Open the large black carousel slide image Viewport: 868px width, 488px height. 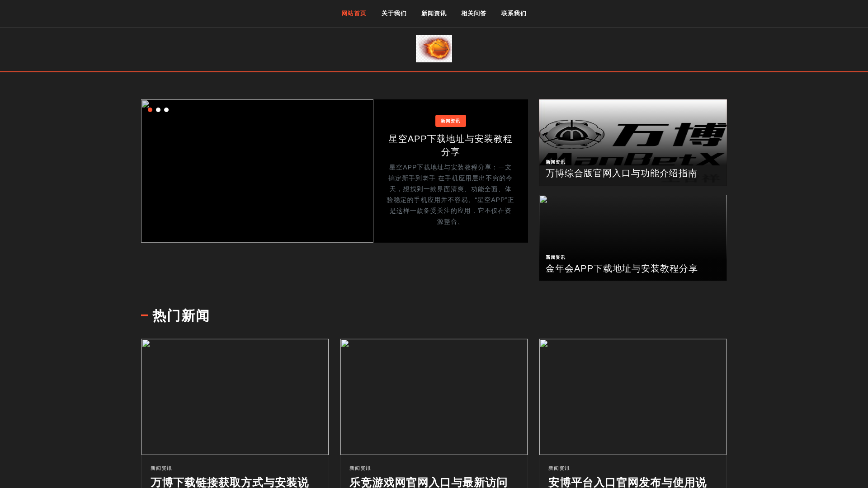(x=257, y=171)
